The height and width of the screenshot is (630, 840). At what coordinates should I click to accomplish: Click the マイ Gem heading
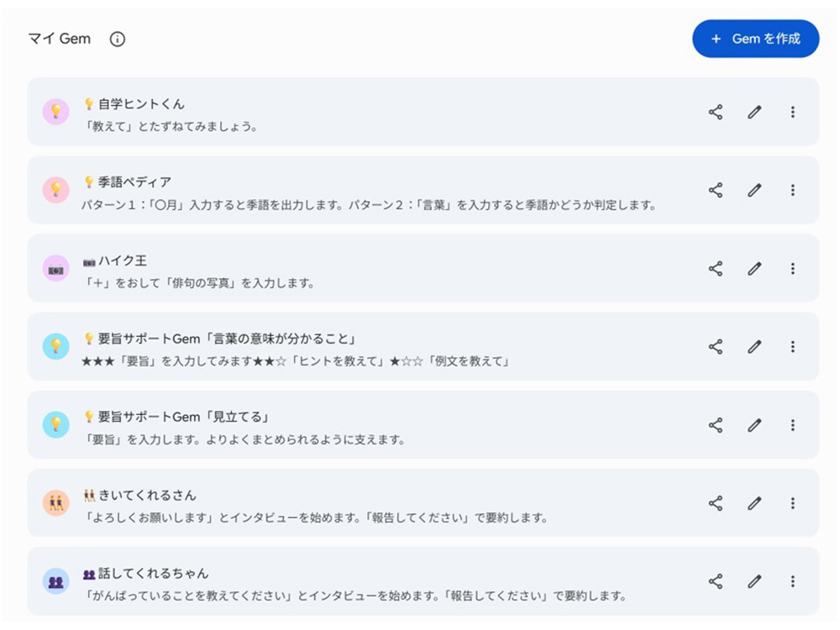point(60,39)
